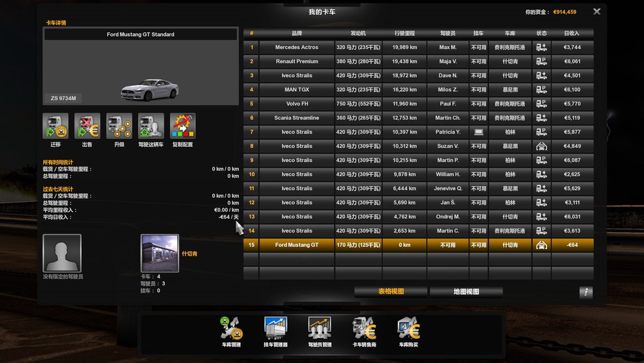The height and width of the screenshot is (363, 644).
Task: Click driver name Martin P.
Action: tap(448, 161)
